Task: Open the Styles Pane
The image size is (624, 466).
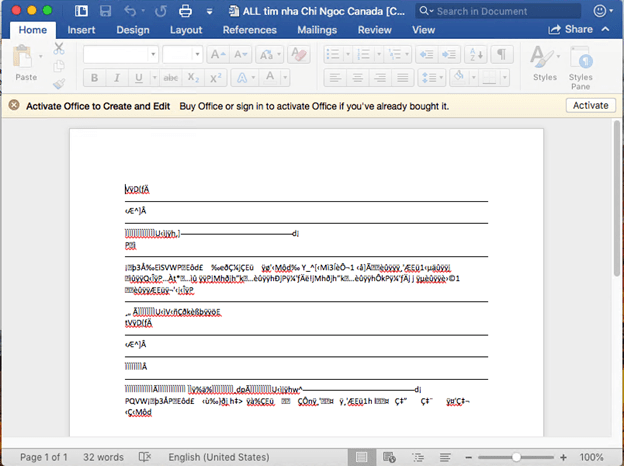Action: (580, 68)
